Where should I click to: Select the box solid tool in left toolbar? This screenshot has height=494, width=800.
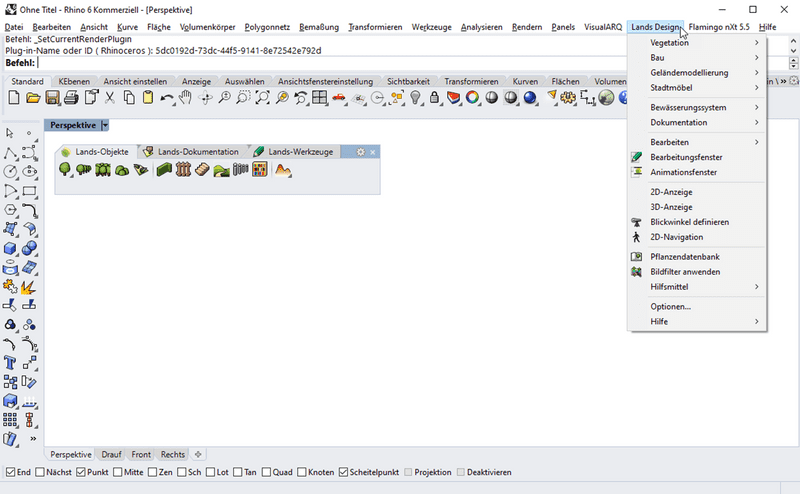click(10, 249)
